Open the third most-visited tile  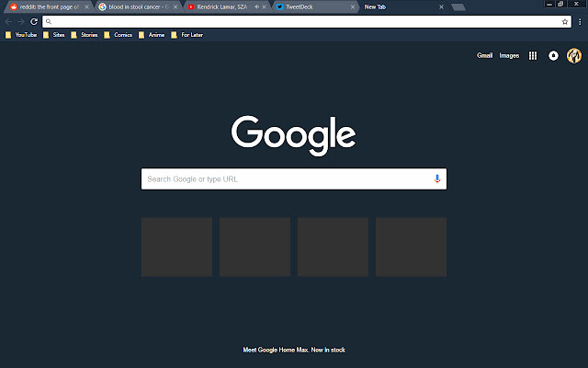click(x=333, y=247)
